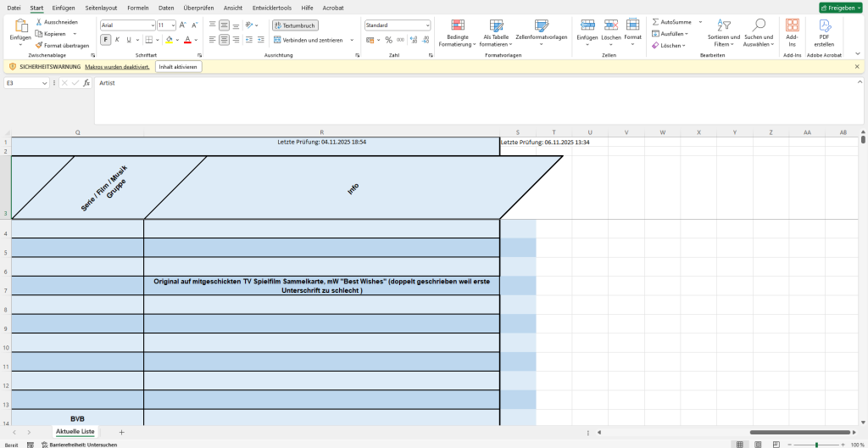Click the insert function fx icon
This screenshot has width=868, height=448.
pos(86,83)
